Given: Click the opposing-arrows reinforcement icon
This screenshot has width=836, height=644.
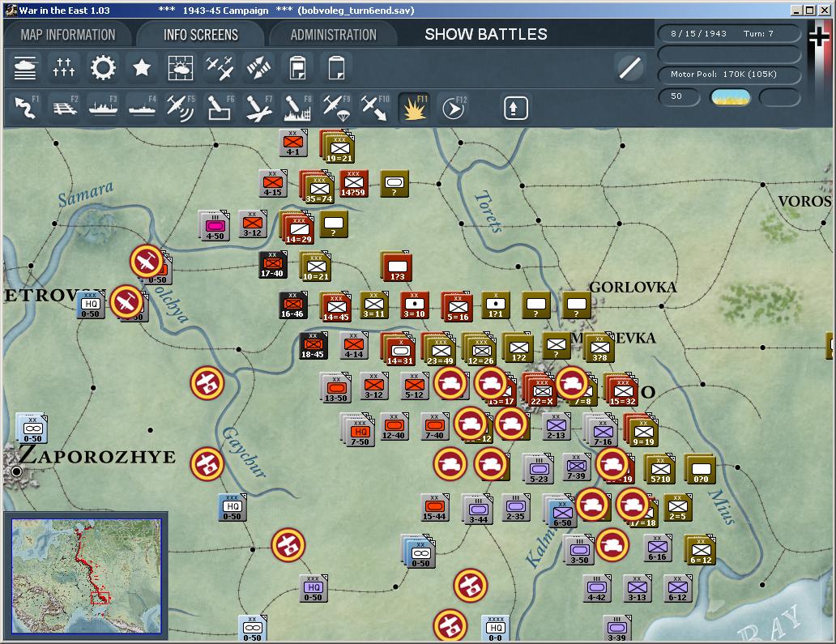Looking at the screenshot, I should click(x=258, y=68).
